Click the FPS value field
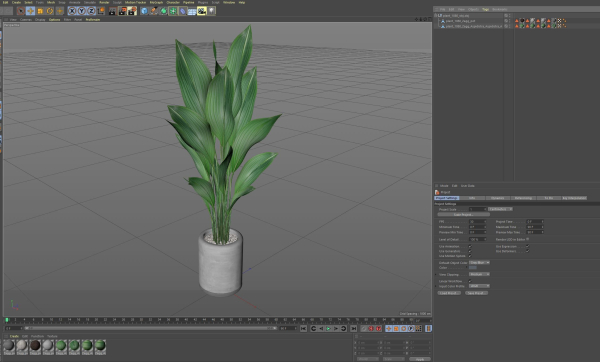This screenshot has width=600, height=362. (x=478, y=222)
